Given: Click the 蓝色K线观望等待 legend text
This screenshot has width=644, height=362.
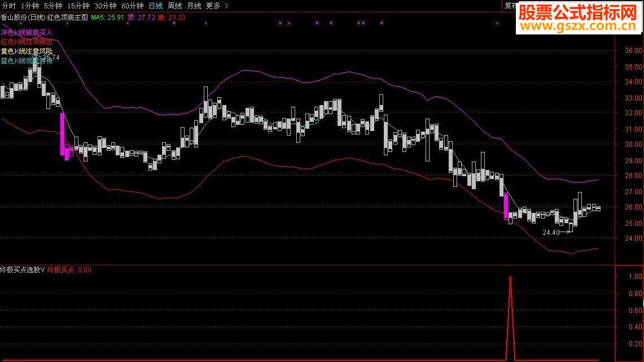Looking at the screenshot, I should (x=27, y=61).
